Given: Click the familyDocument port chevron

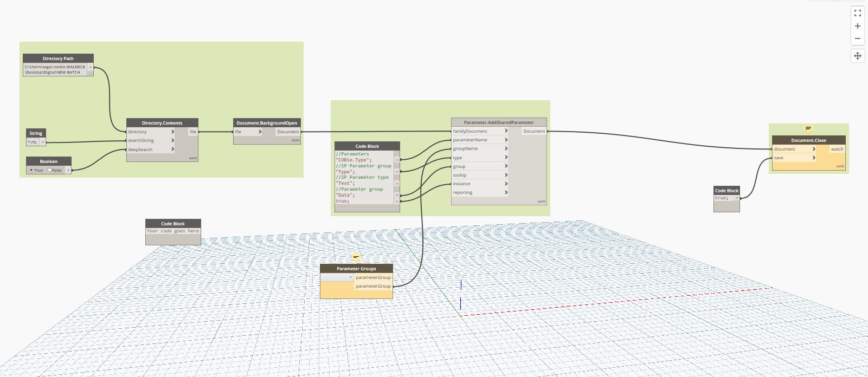Looking at the screenshot, I should [x=506, y=131].
